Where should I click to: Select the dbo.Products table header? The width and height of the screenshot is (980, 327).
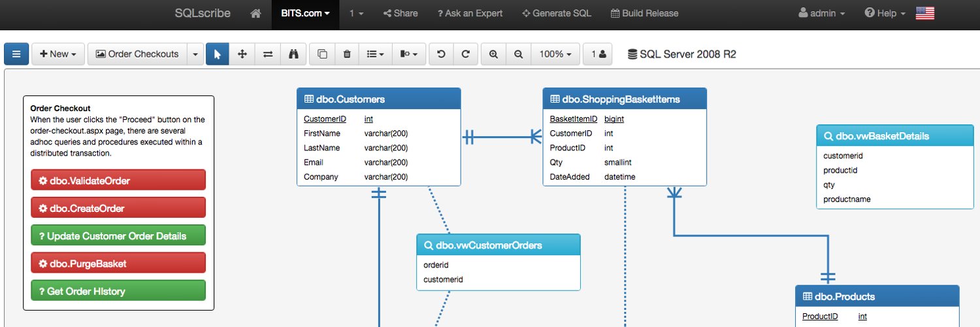tap(877, 296)
